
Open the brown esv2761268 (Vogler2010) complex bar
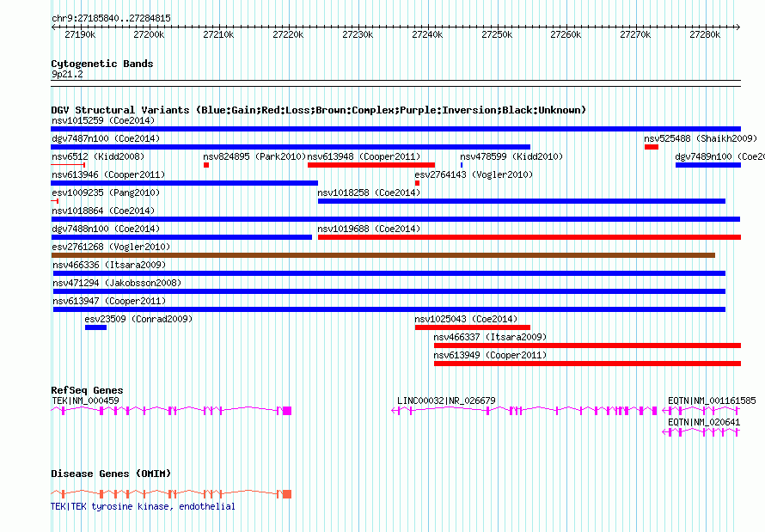[x=383, y=255]
